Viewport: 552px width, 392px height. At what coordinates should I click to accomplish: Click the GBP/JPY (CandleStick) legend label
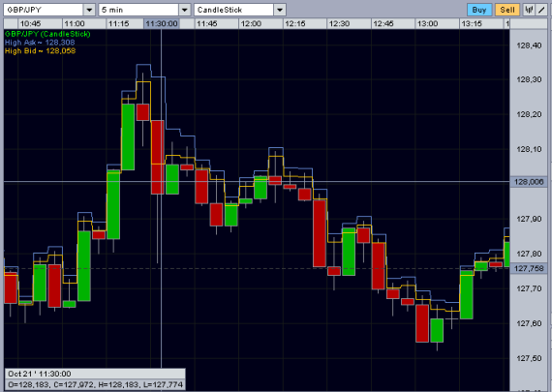tap(47, 34)
